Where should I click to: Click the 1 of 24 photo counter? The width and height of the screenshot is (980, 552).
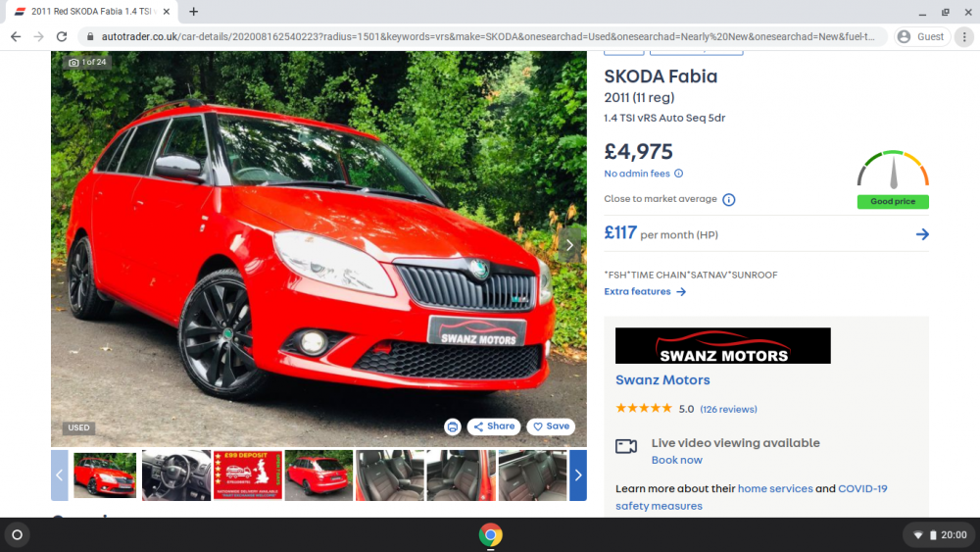[87, 62]
